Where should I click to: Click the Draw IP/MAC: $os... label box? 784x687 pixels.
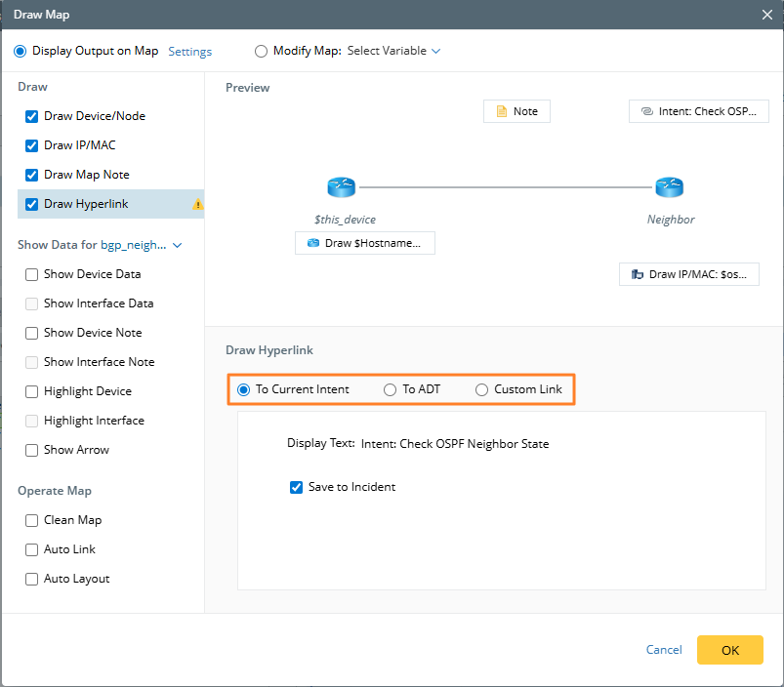pos(688,274)
